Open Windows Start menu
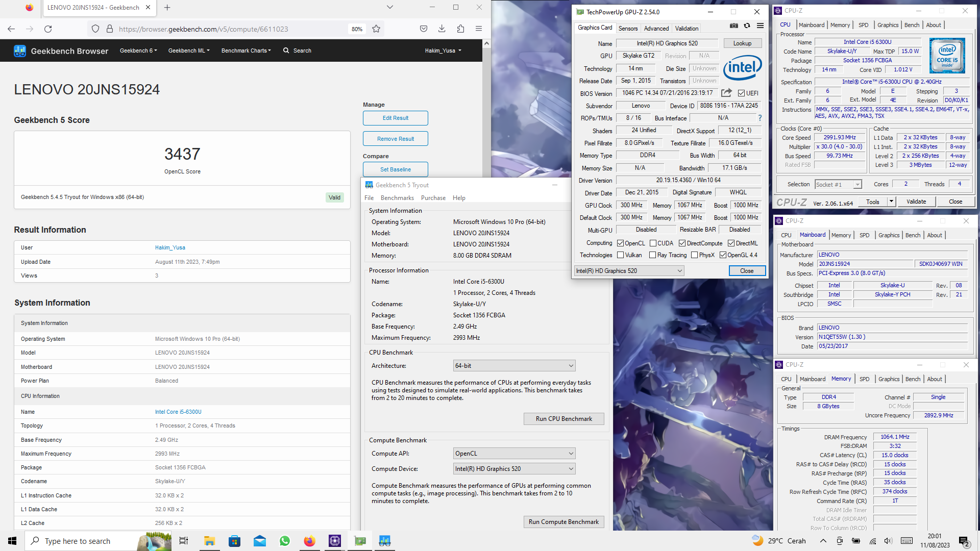 pos(12,541)
